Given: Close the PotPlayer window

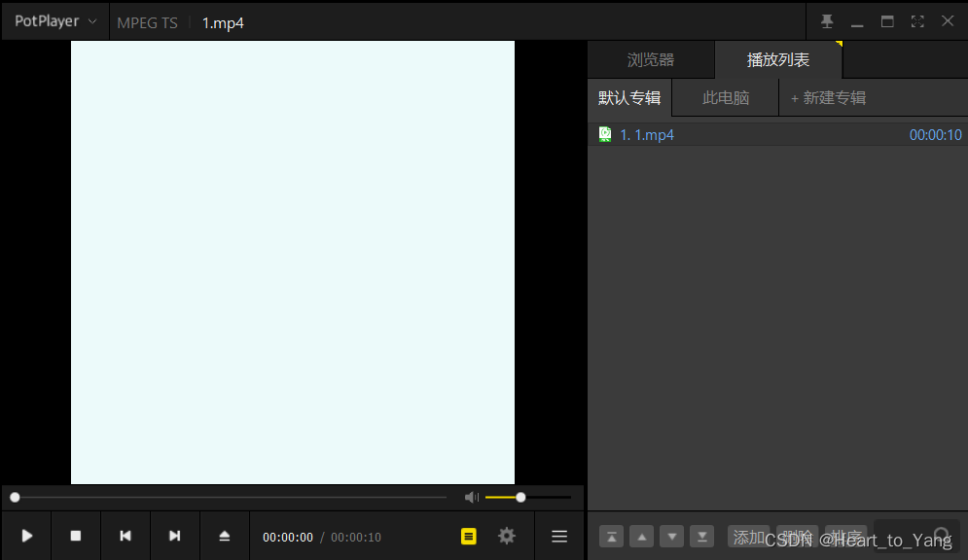Looking at the screenshot, I should (x=948, y=21).
